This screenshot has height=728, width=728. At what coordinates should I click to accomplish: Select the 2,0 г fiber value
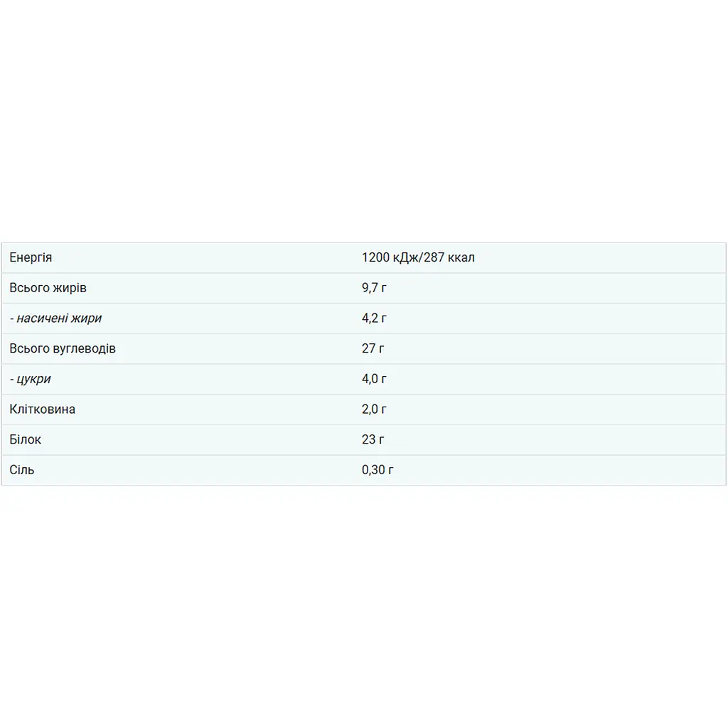point(374,409)
